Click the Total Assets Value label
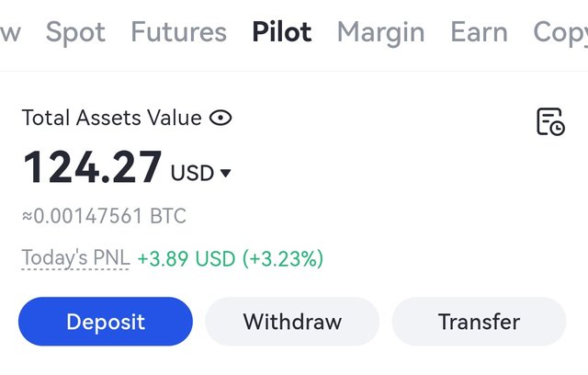The image size is (588, 375). point(112,118)
